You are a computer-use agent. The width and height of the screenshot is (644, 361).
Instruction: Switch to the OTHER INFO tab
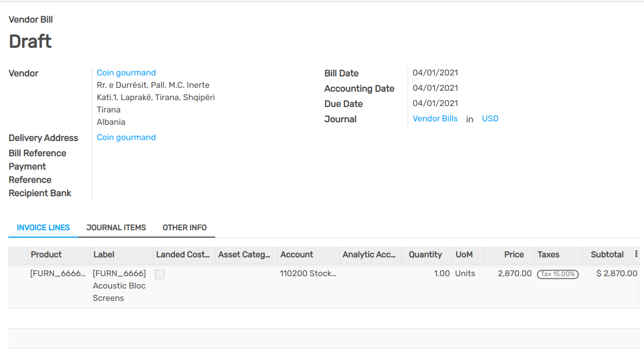185,227
